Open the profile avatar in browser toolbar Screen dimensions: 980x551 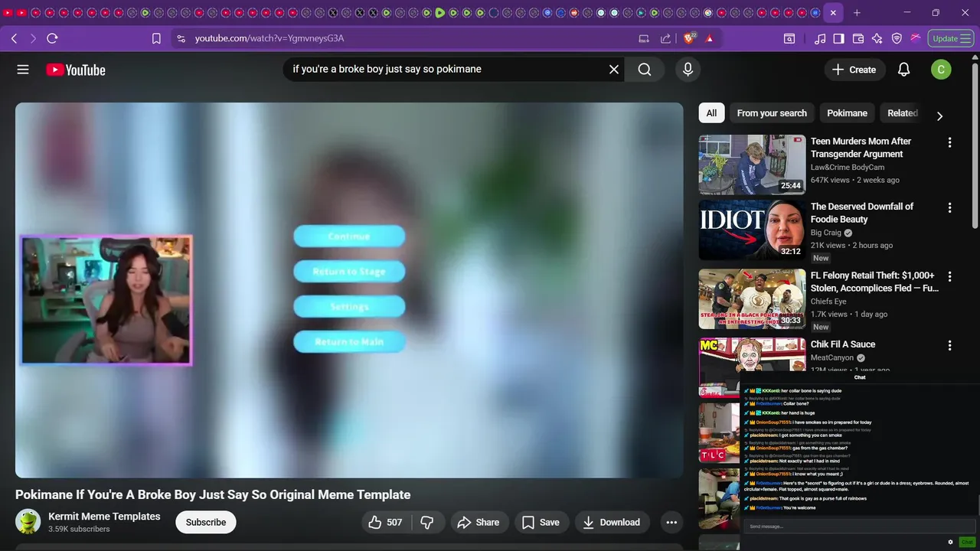(x=915, y=38)
